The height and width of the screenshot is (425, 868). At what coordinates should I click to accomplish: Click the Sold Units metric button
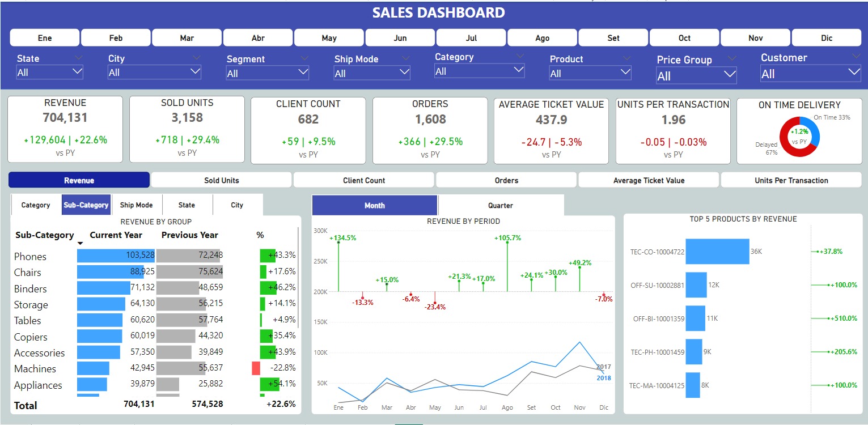221,180
